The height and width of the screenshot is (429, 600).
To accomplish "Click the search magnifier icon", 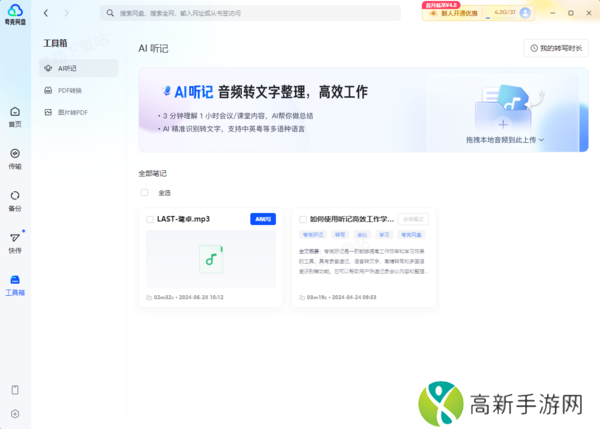I will pyautogui.click(x=110, y=13).
